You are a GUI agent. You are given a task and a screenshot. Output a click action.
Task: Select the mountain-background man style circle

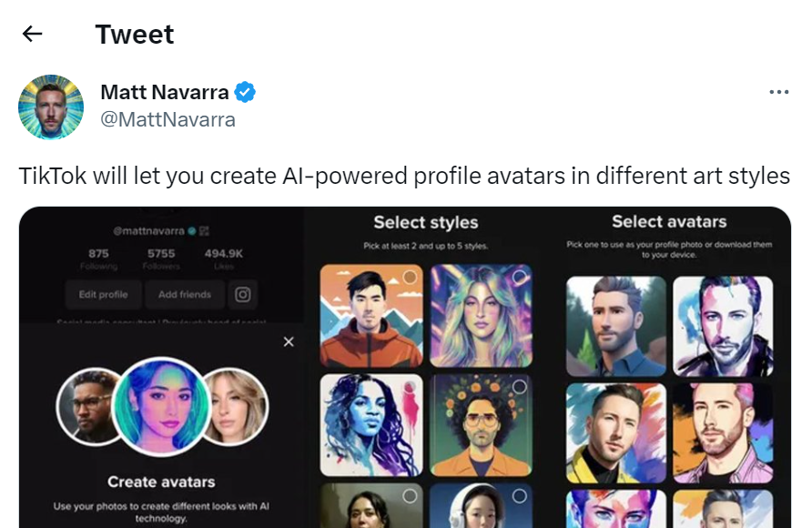[x=410, y=276]
